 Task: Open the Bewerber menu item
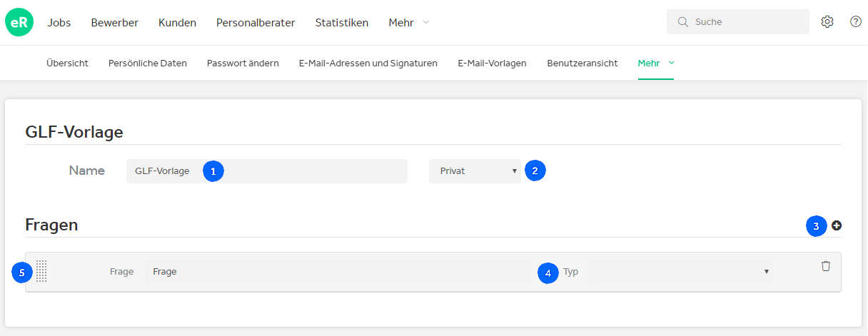click(115, 23)
